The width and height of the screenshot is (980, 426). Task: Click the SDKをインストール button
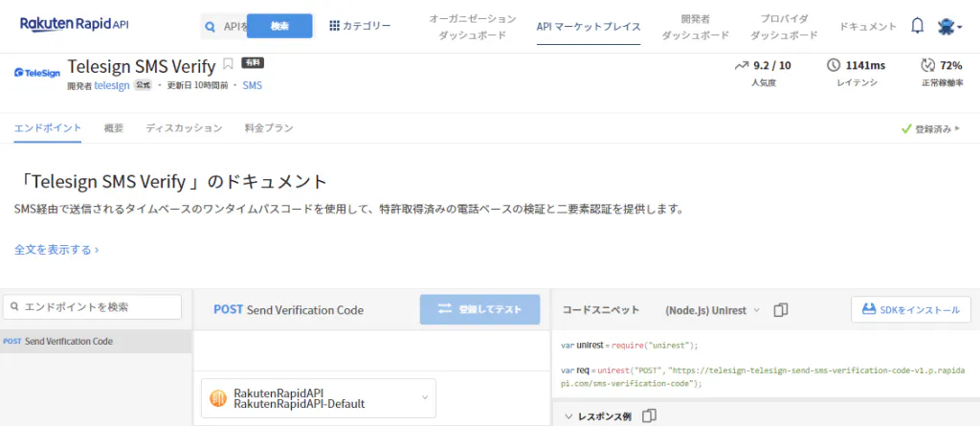click(x=911, y=309)
